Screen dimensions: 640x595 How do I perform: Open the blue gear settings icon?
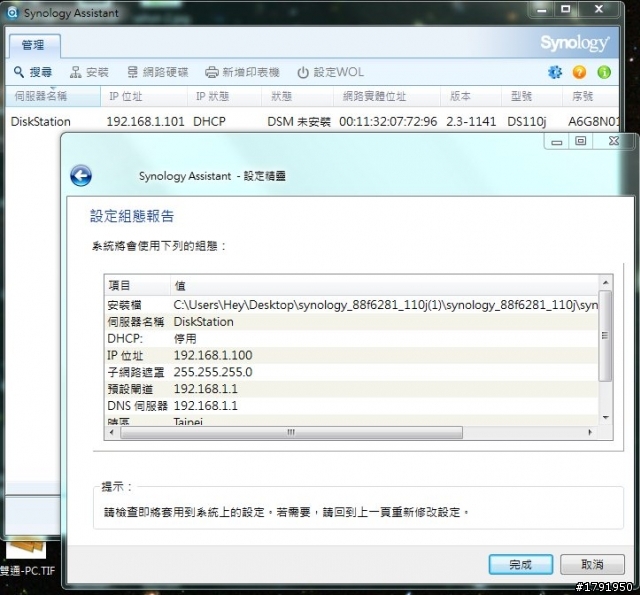(555, 72)
